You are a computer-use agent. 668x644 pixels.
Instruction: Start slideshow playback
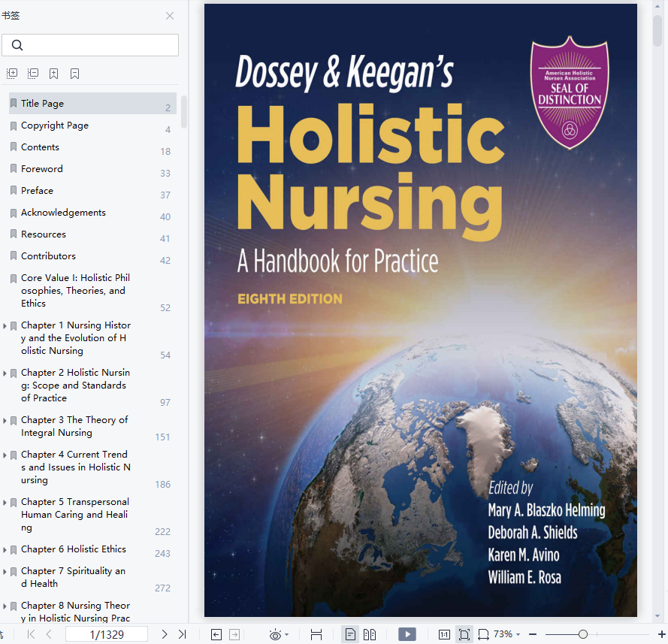tap(407, 635)
